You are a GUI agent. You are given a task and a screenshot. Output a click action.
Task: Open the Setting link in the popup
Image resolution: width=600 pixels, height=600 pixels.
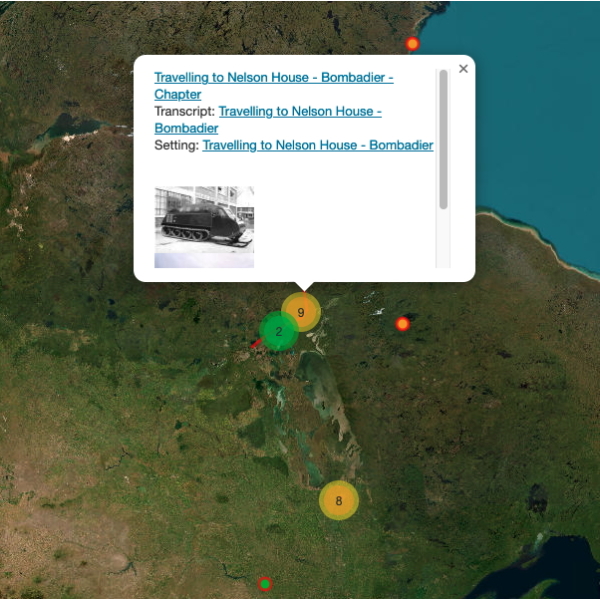pos(317,145)
